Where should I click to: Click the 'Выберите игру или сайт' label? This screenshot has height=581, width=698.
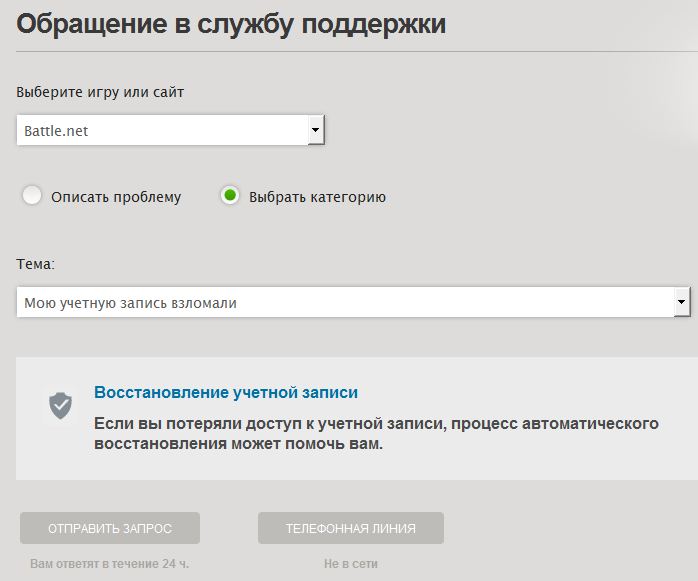click(x=100, y=92)
